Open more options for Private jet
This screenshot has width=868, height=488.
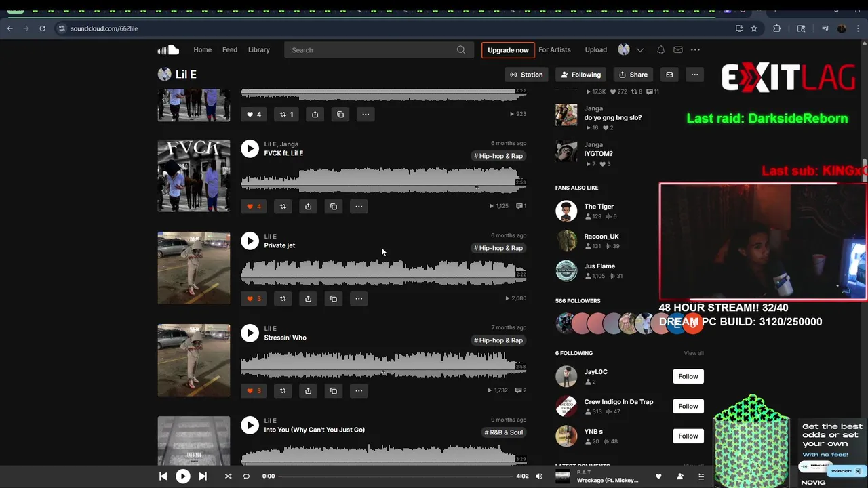359,298
